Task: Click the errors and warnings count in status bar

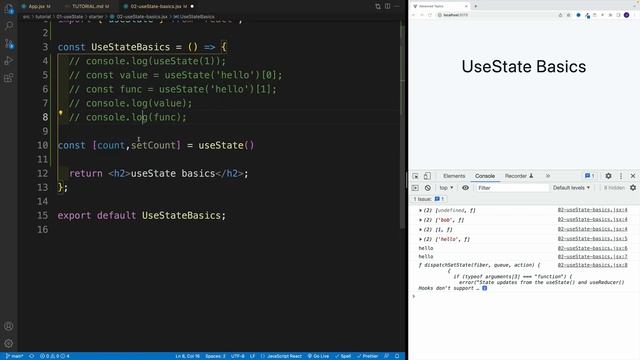Action: click(54, 356)
